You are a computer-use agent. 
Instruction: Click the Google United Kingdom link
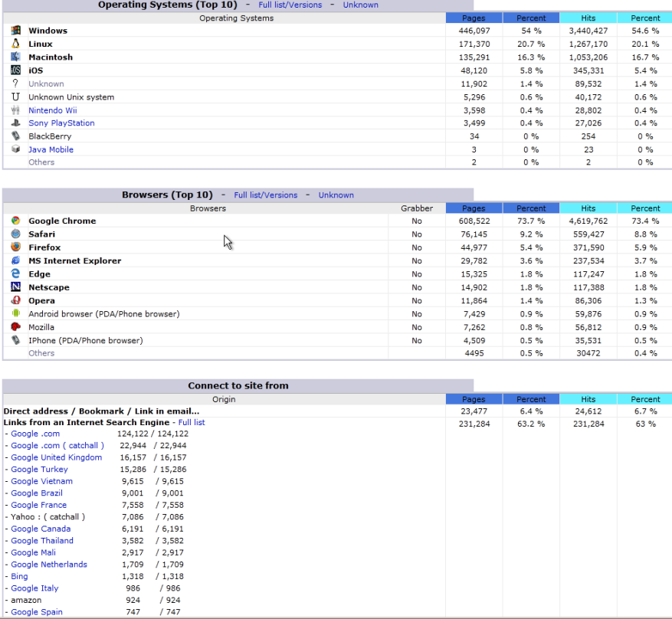(x=57, y=457)
